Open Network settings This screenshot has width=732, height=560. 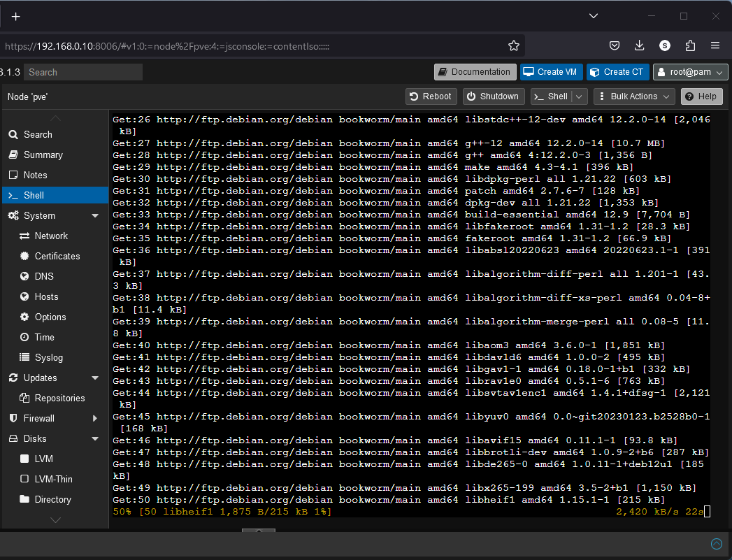55,236
